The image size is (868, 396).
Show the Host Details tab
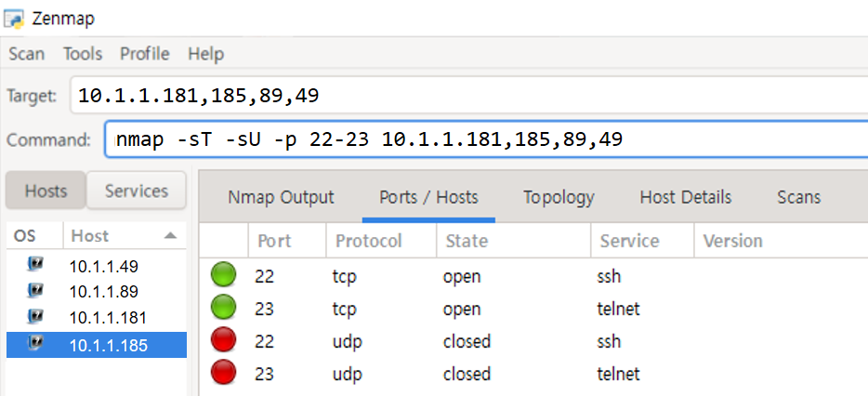coord(685,197)
